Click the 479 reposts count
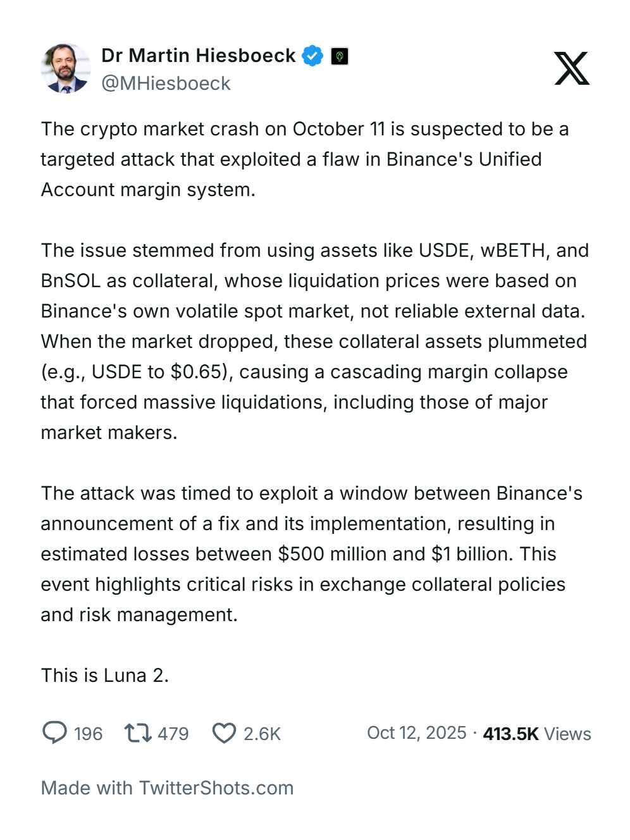The height and width of the screenshot is (840, 630). (173, 734)
